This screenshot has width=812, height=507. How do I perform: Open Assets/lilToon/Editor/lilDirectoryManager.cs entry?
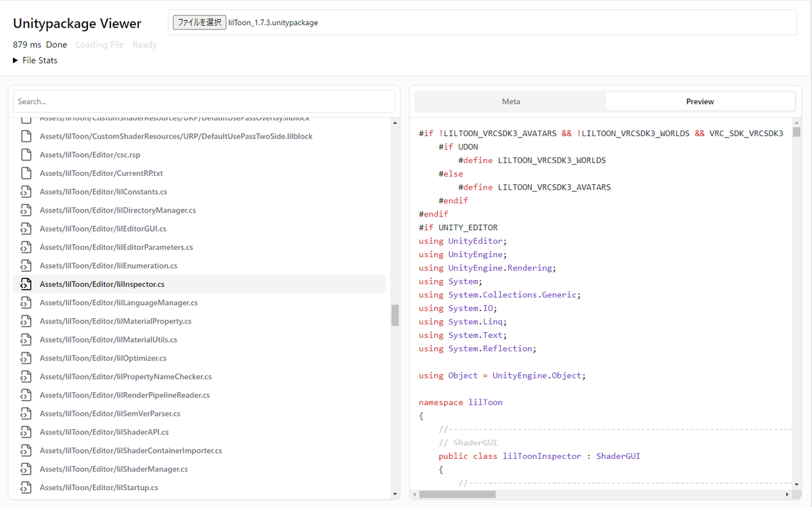point(199,210)
